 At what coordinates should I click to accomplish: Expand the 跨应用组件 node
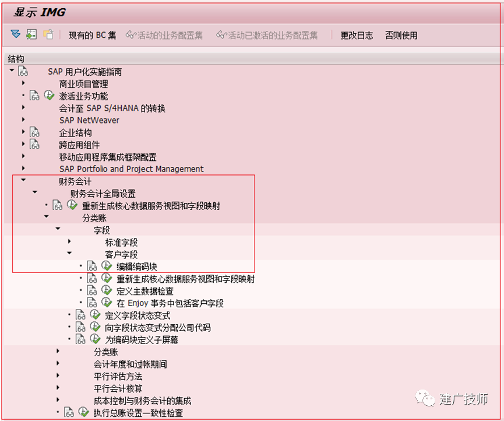pos(23,144)
